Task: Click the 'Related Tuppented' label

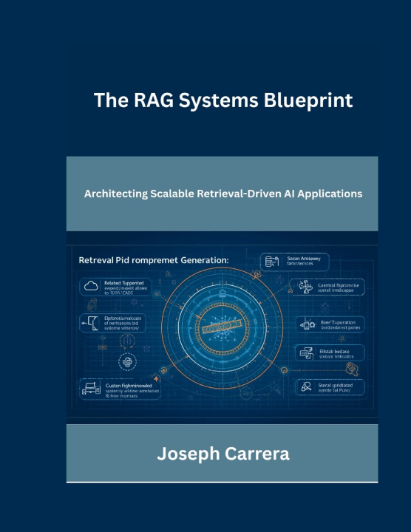Action: [124, 283]
